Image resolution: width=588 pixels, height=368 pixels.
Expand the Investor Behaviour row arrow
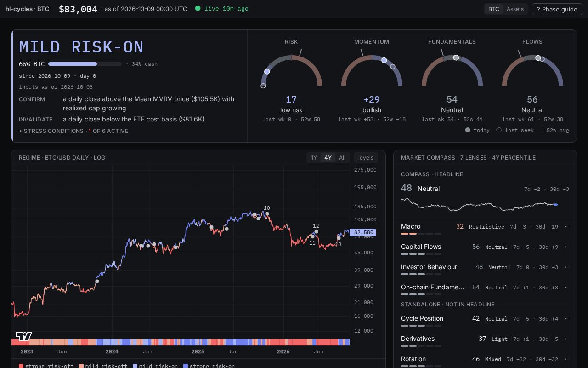565,267
